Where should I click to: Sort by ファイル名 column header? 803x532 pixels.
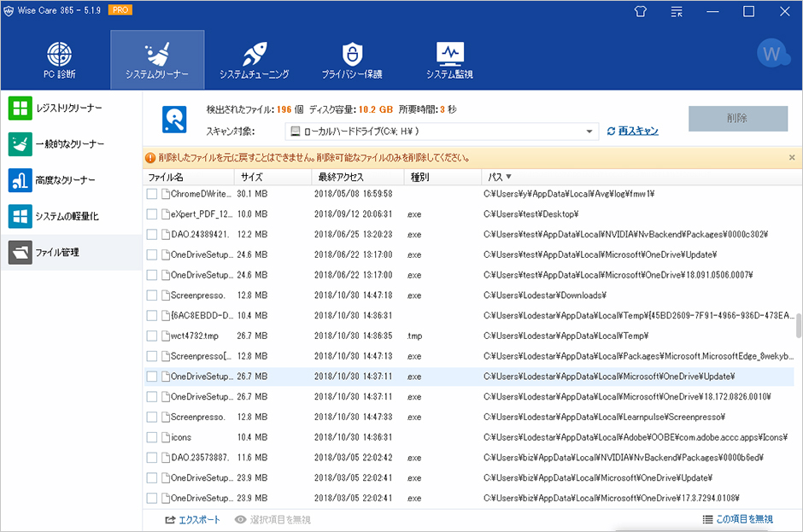tap(189, 177)
